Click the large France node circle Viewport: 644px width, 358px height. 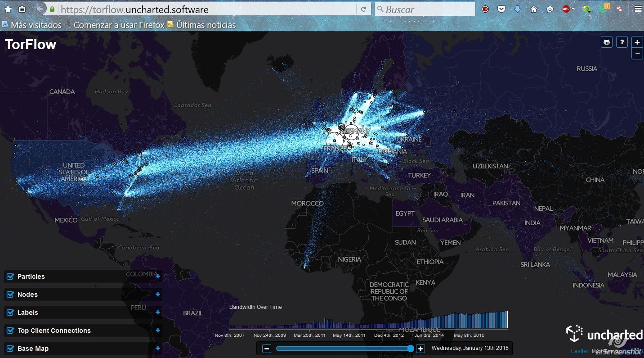click(x=335, y=140)
